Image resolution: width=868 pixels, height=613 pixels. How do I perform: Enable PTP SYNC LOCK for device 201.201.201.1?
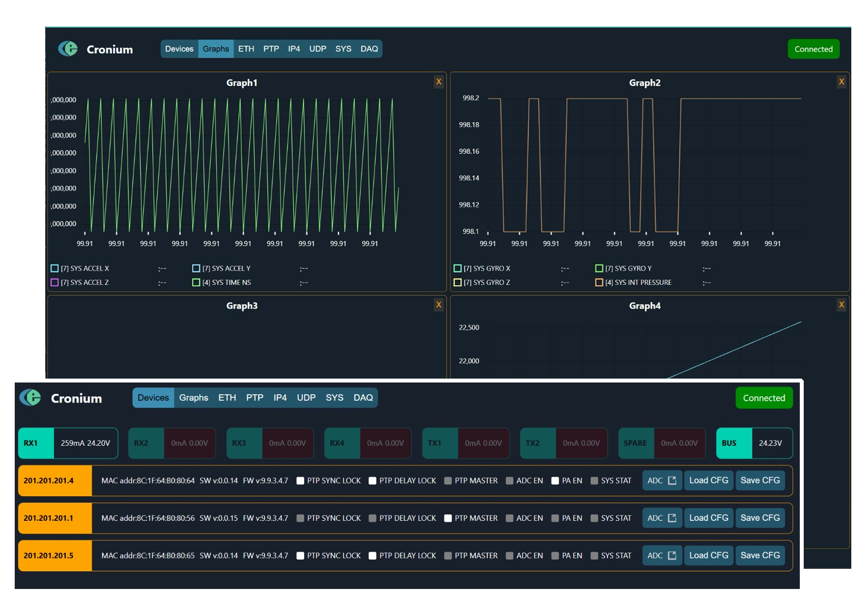(300, 518)
